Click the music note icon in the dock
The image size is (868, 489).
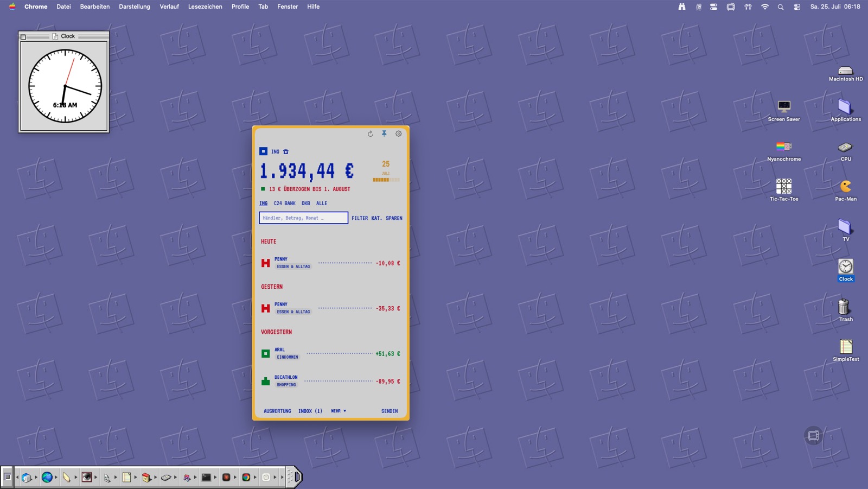187,478
